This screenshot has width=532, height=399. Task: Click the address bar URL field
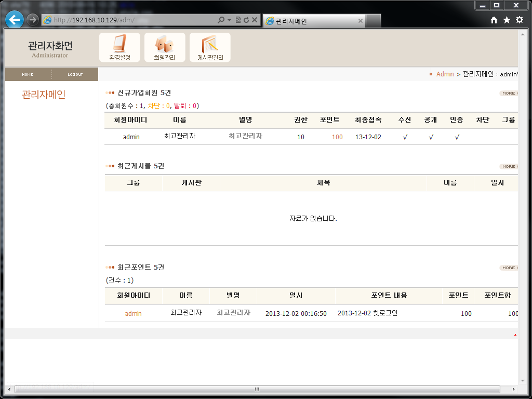pos(136,20)
